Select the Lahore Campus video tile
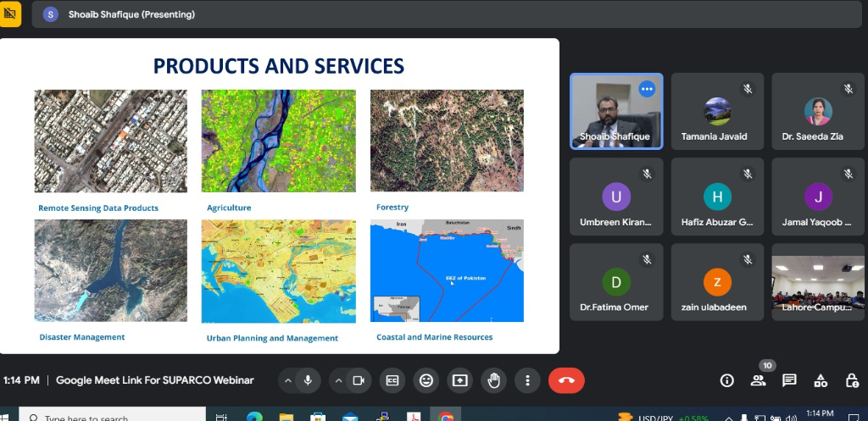The width and height of the screenshot is (868, 421). 818,282
